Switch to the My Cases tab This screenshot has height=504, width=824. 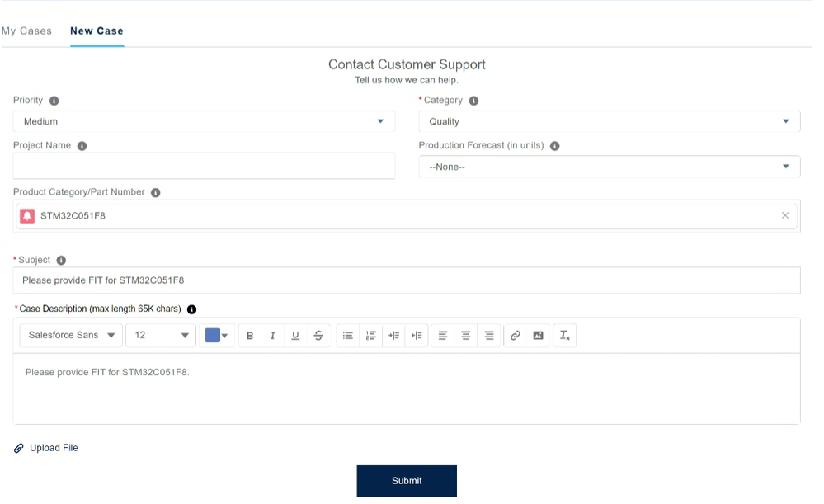(x=26, y=31)
